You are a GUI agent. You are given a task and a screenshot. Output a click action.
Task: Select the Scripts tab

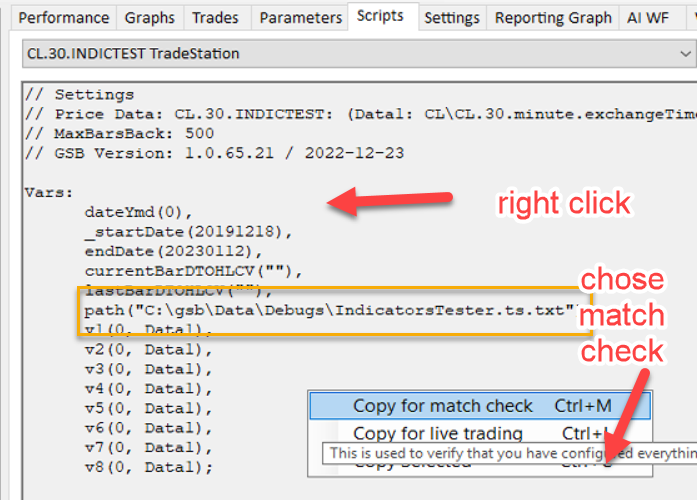coord(380,16)
